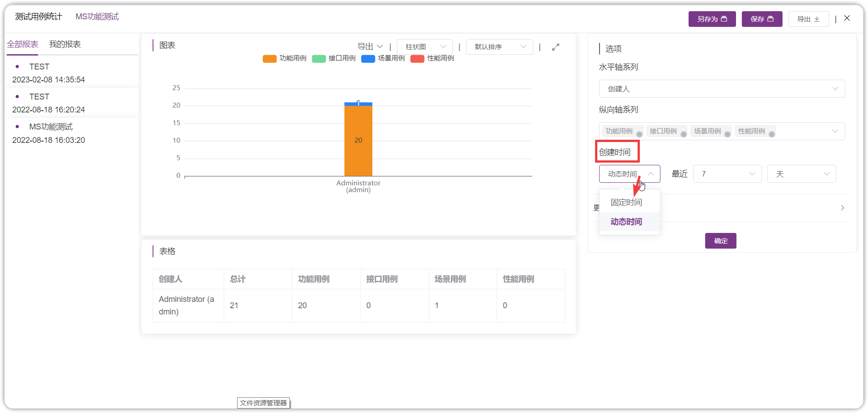Image resolution: width=868 pixels, height=413 pixels.
Task: Open the recent number 7 dropdown
Action: coord(727,174)
